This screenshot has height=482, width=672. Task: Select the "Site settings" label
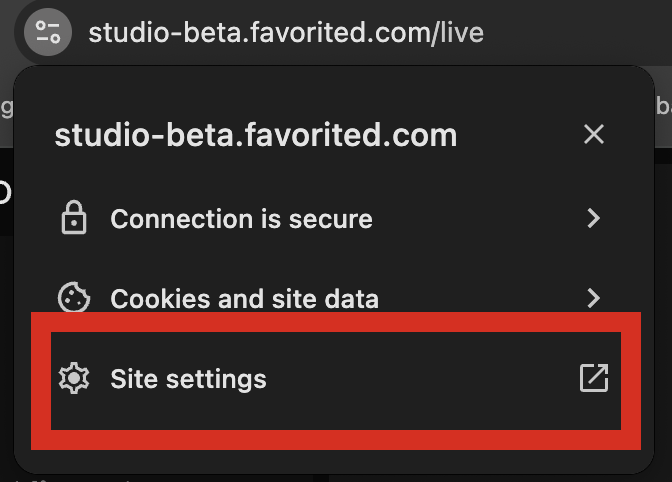pos(188,379)
